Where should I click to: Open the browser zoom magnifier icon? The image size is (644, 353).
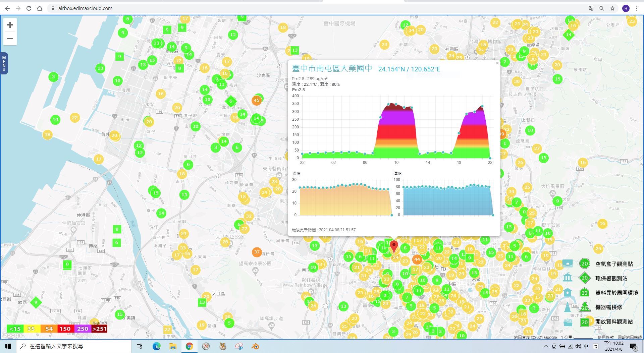coord(602,8)
